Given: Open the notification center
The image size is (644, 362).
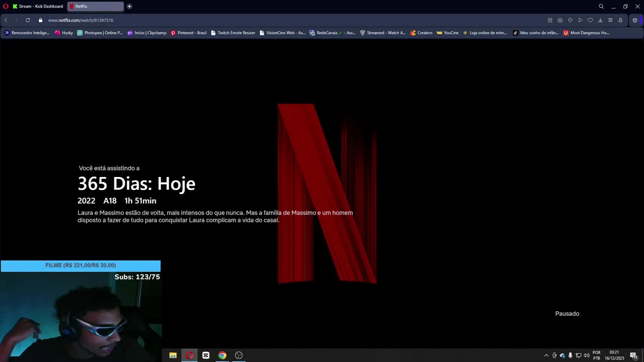Looking at the screenshot, I should click(633, 355).
